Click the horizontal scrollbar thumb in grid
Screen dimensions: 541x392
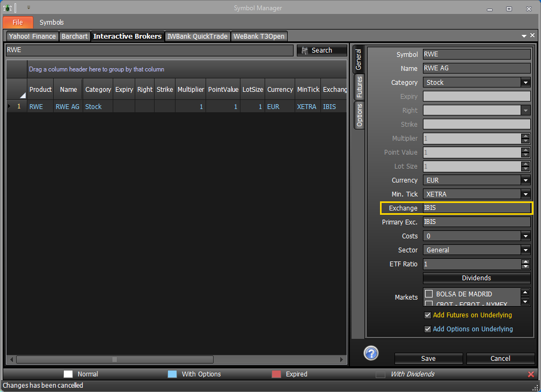114,360
